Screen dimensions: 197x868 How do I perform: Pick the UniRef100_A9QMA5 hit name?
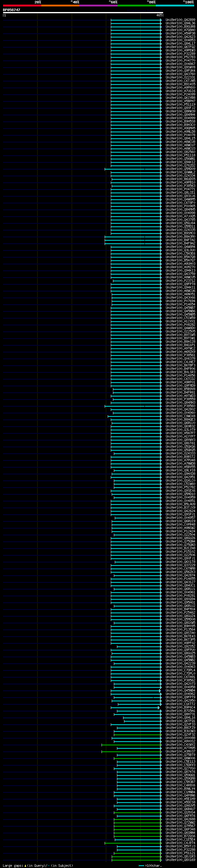180,128
